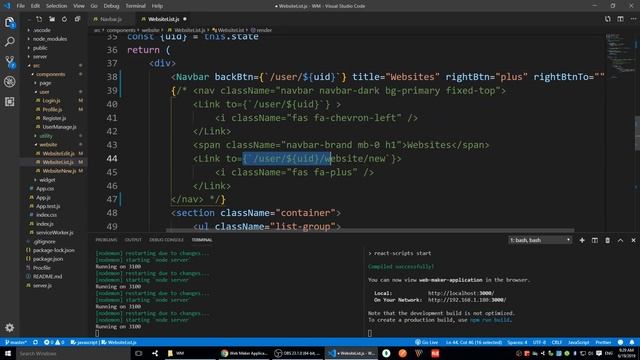Change Spaces: 4 indentation setting

click(x=518, y=342)
